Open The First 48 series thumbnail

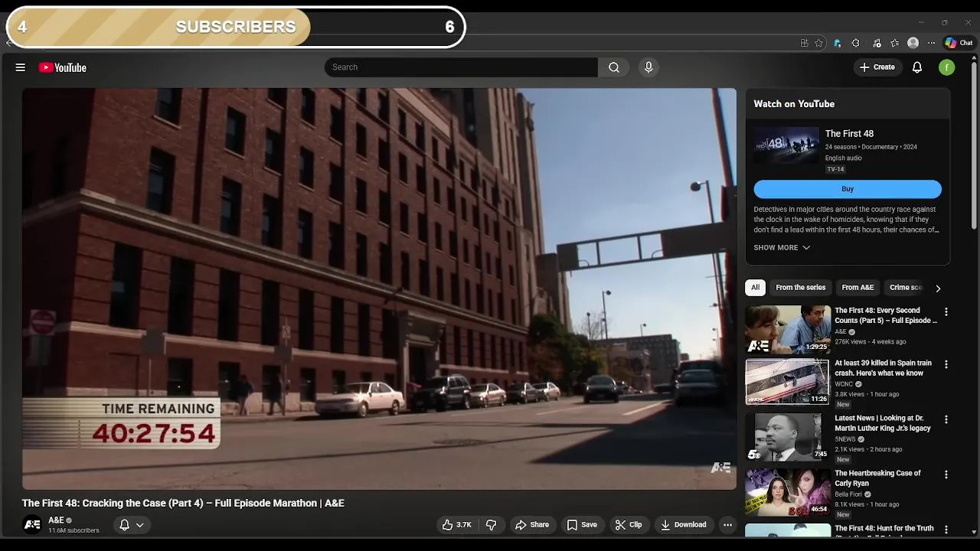[786, 145]
